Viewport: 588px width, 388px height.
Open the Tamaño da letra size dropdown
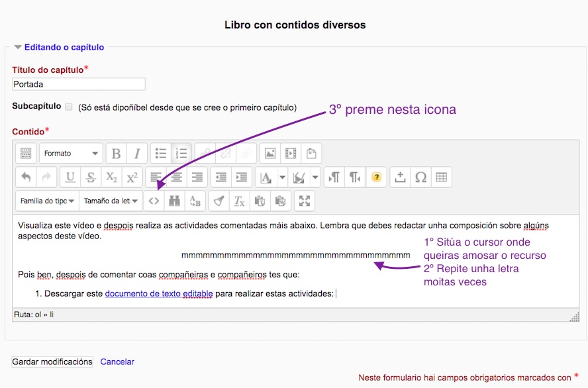111,201
